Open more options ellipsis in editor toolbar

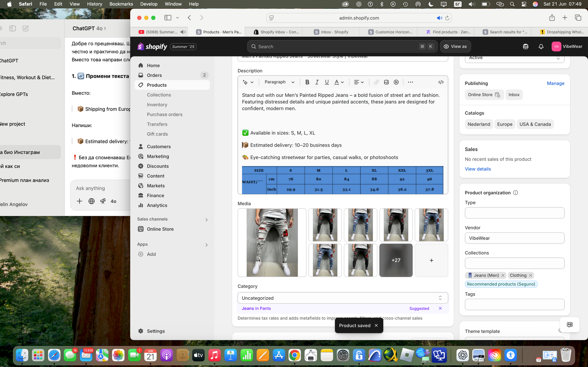410,82
